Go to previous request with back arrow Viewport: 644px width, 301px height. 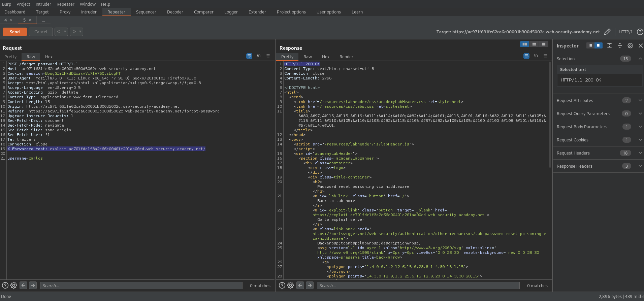(x=59, y=32)
